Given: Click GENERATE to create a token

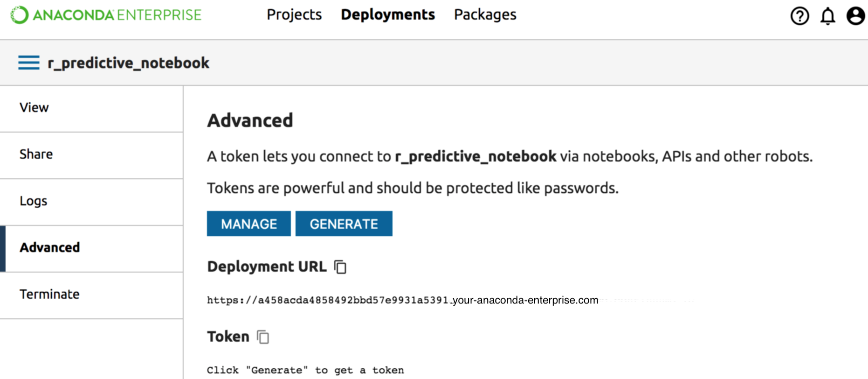Looking at the screenshot, I should [x=344, y=224].
